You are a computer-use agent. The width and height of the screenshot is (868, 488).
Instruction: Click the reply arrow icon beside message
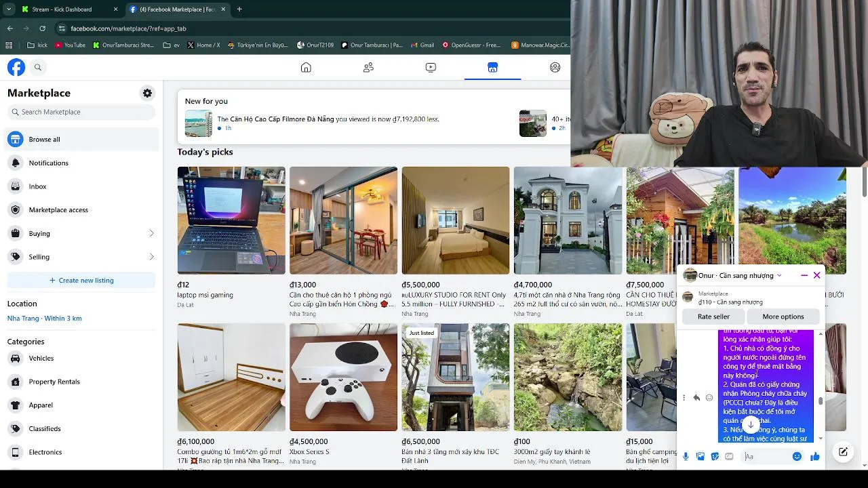[x=696, y=398]
